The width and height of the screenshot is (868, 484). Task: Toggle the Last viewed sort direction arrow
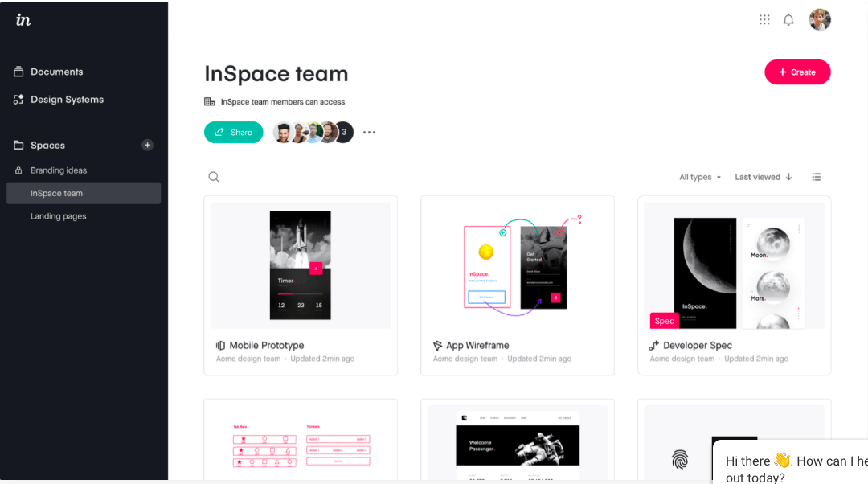tap(789, 177)
